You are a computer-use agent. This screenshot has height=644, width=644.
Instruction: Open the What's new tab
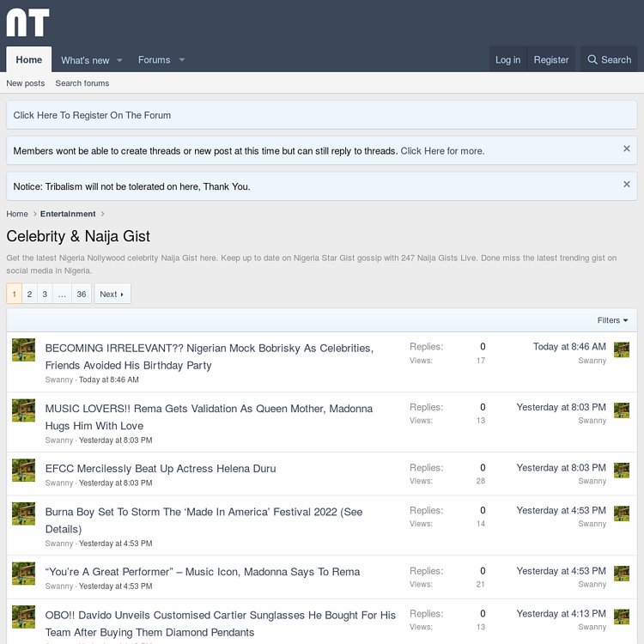(x=85, y=60)
